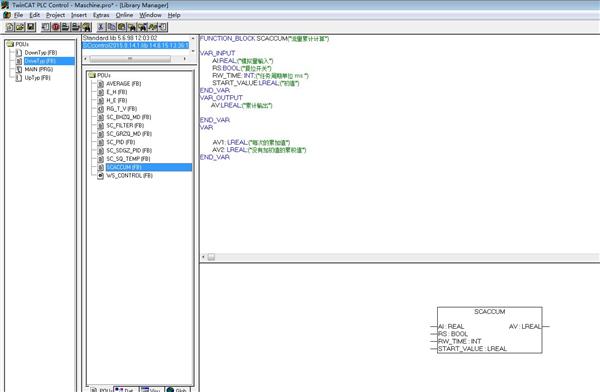Select the highlighted SCcontrol library entry
Viewport: 600px width, 392px height.
coord(135,45)
